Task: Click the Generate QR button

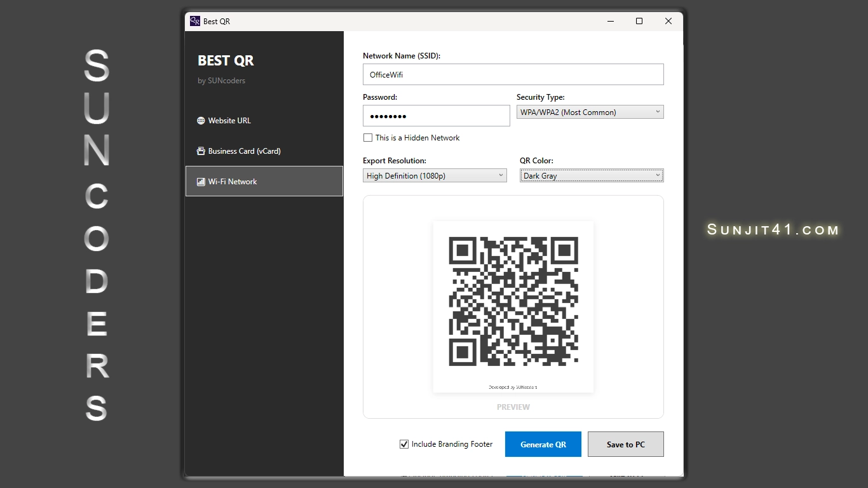Action: click(x=543, y=444)
